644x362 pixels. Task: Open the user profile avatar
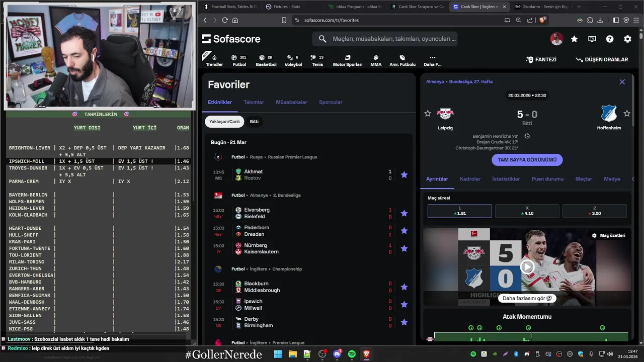556,39
